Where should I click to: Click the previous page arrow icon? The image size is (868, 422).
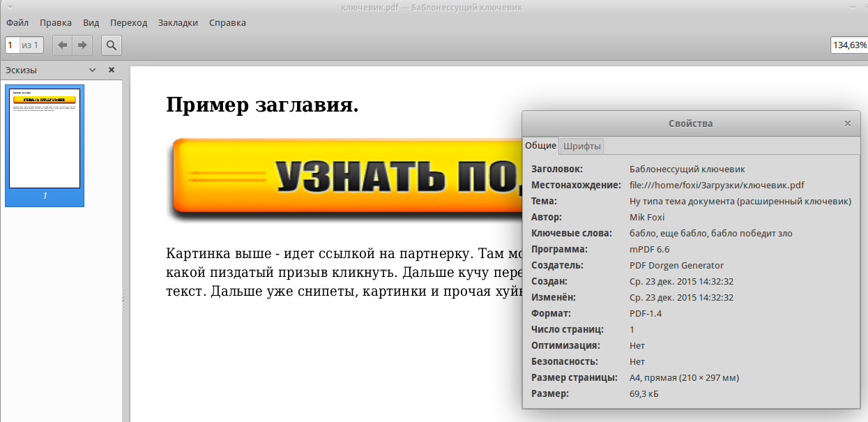tap(62, 45)
